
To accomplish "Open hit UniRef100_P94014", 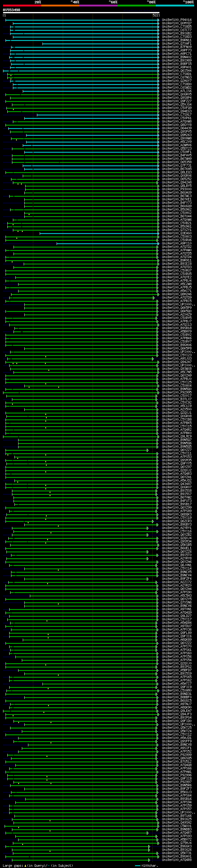I will point(176,20).
